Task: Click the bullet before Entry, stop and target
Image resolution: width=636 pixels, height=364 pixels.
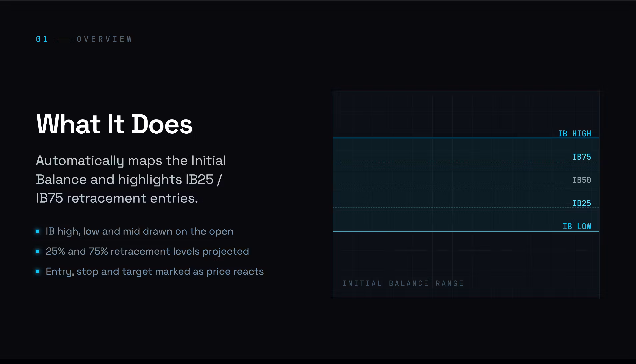Action: click(38, 271)
